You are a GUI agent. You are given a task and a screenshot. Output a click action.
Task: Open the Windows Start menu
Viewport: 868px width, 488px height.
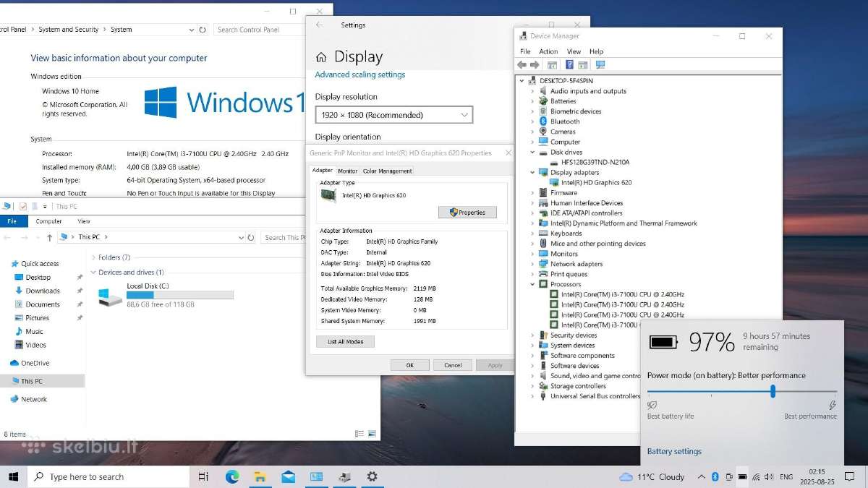[x=13, y=476]
